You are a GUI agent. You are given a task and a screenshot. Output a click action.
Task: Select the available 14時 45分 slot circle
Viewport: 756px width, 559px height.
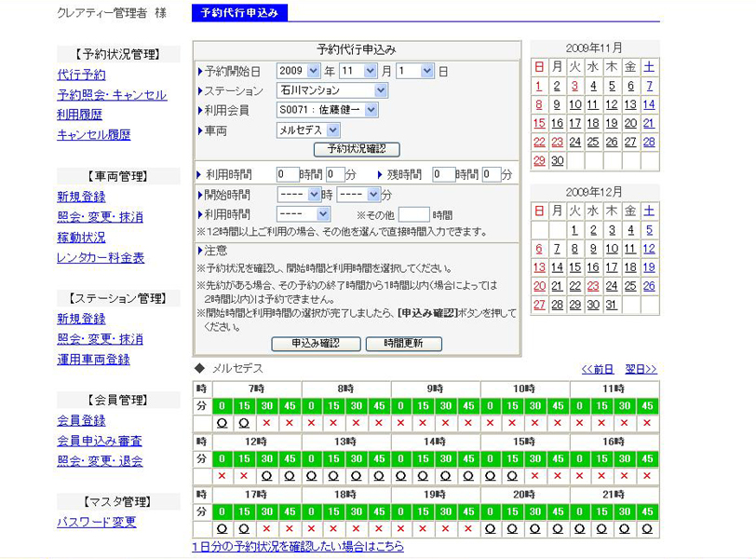(x=467, y=476)
